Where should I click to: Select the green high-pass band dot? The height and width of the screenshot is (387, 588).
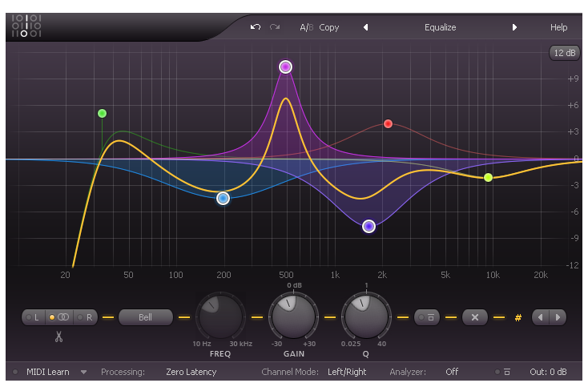(x=102, y=113)
